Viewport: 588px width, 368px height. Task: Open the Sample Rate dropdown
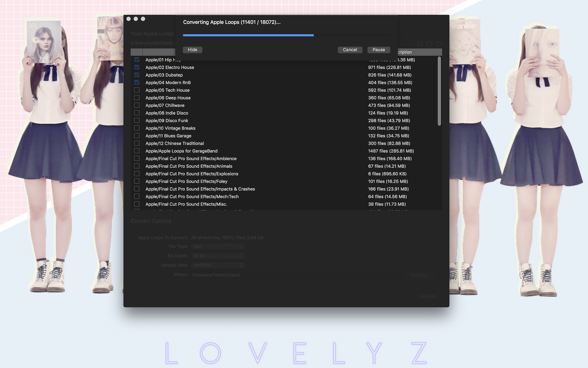(218, 265)
